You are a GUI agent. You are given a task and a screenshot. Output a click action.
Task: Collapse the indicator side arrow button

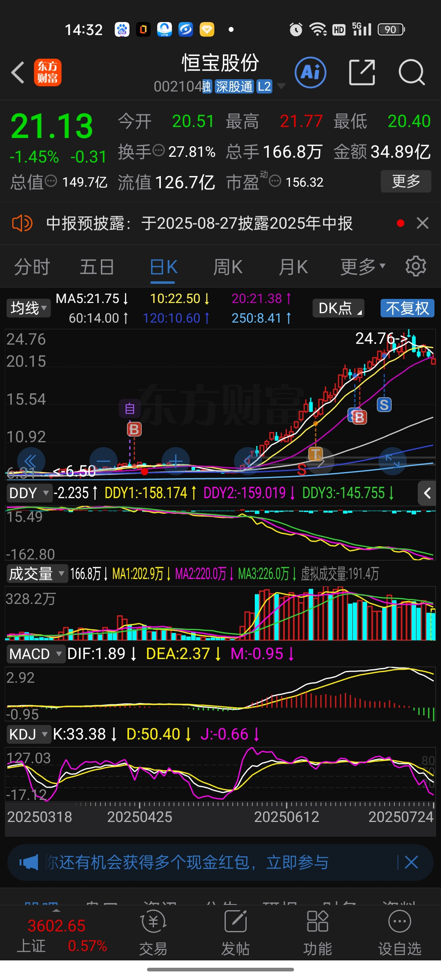(x=427, y=493)
